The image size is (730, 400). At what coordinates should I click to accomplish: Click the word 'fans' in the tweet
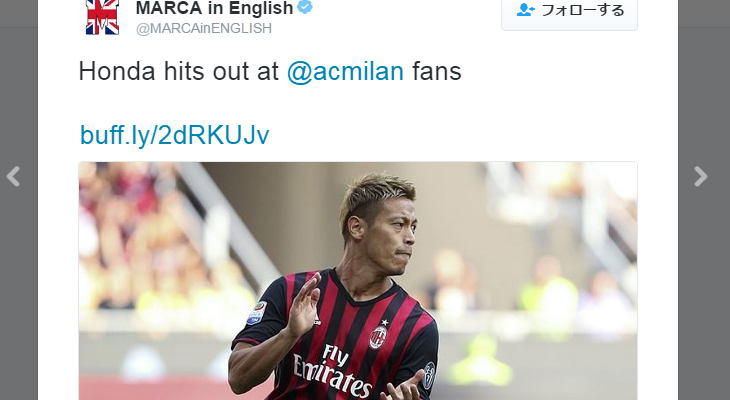pos(436,71)
